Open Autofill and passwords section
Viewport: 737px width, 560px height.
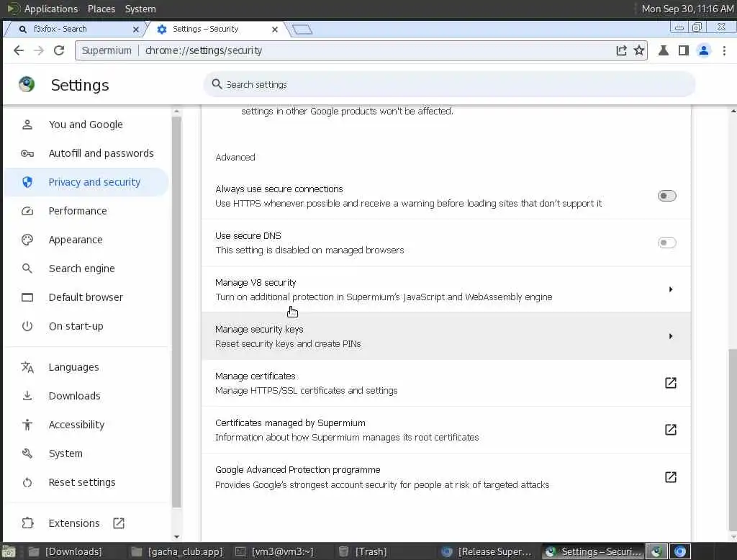(86, 153)
